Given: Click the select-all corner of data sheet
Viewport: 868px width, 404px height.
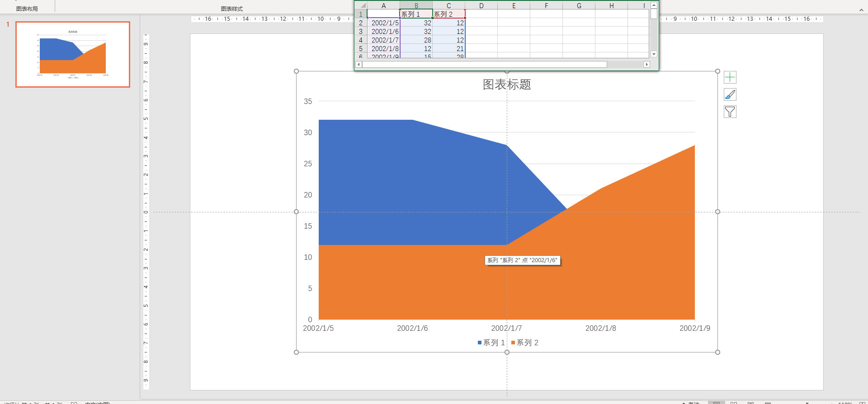Looking at the screenshot, I should point(361,5).
